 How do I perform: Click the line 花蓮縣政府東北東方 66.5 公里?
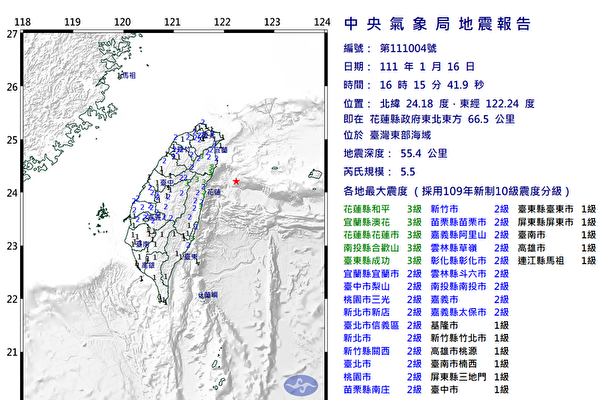(x=442, y=119)
